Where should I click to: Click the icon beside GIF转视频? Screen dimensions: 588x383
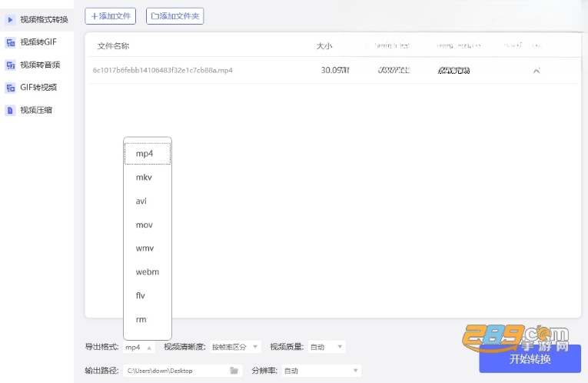[10, 88]
